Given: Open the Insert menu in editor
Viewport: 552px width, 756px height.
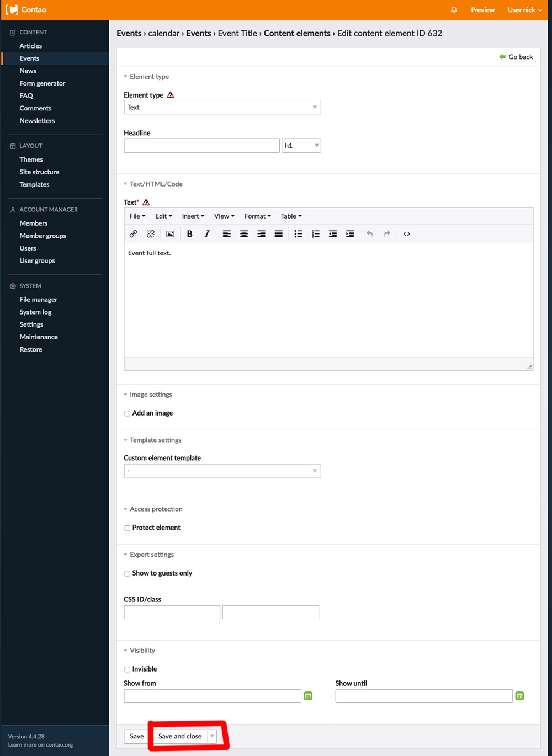Looking at the screenshot, I should tap(193, 216).
